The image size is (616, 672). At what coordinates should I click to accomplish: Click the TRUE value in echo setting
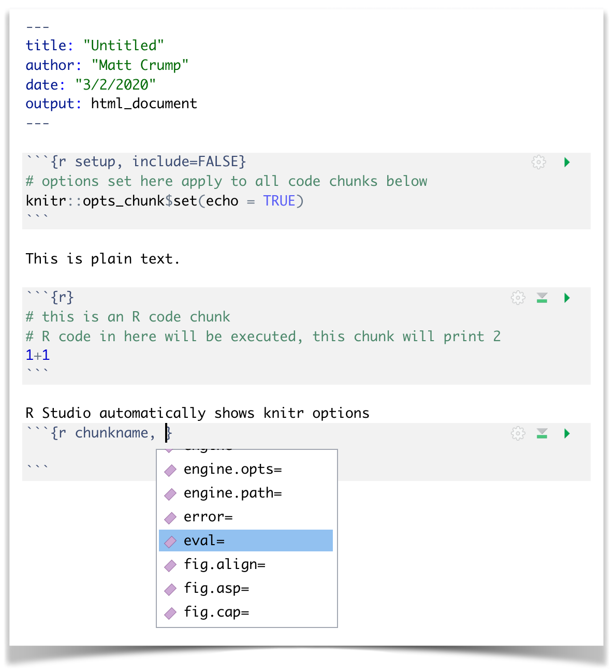pos(279,201)
